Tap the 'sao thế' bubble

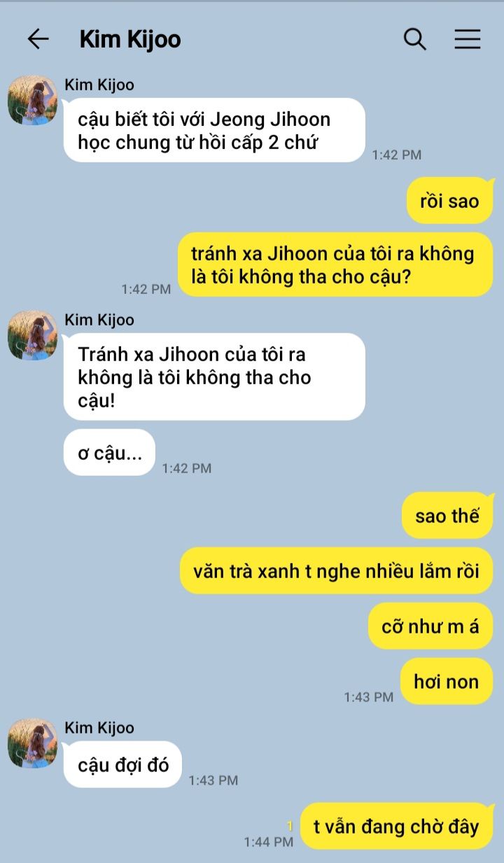point(447,516)
